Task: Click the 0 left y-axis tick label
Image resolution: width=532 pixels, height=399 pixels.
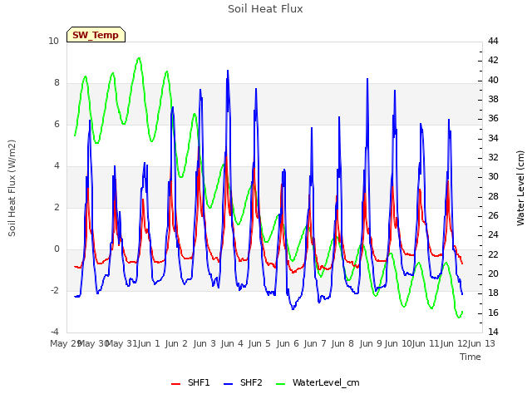Action: (x=57, y=249)
